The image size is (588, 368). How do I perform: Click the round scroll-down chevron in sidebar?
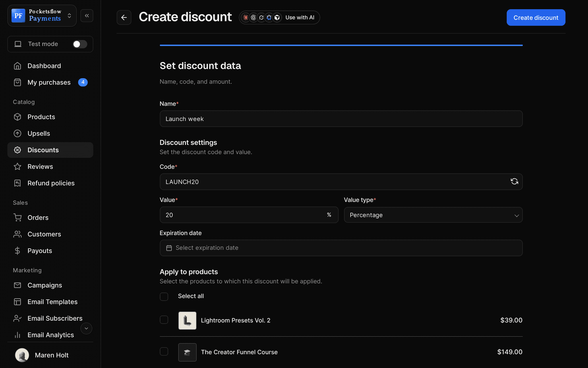coord(86,328)
